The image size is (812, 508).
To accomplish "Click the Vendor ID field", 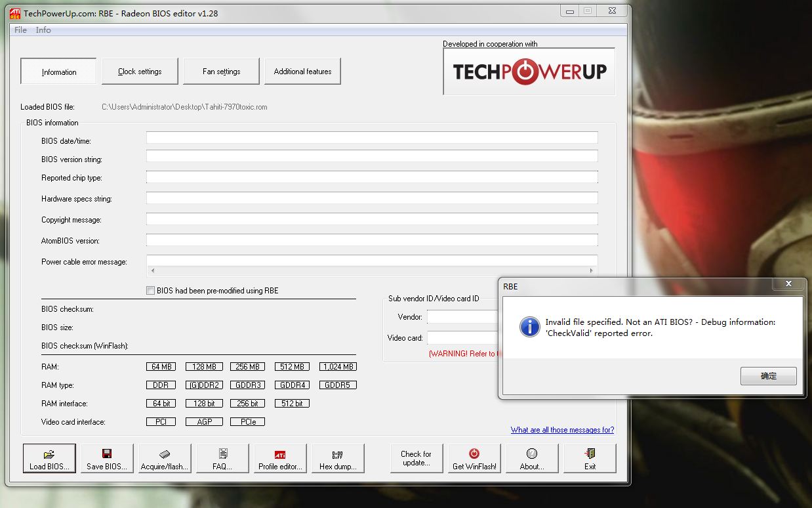I will tap(464, 317).
